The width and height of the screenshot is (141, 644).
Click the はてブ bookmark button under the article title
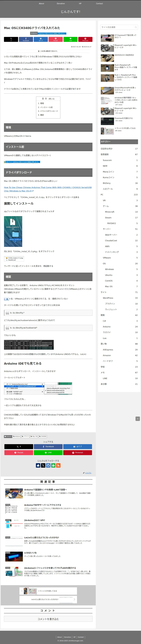tap(41, 39)
